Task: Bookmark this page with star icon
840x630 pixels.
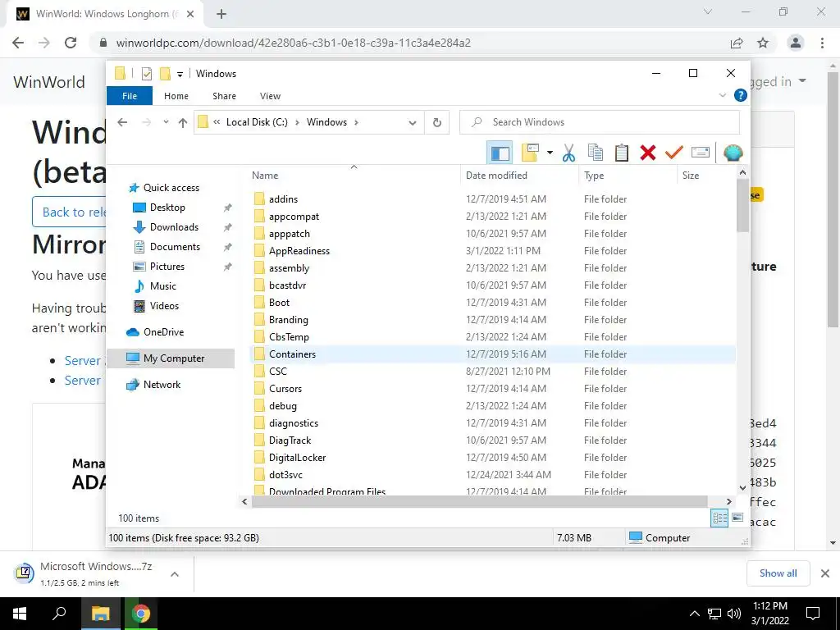Action: tap(763, 43)
